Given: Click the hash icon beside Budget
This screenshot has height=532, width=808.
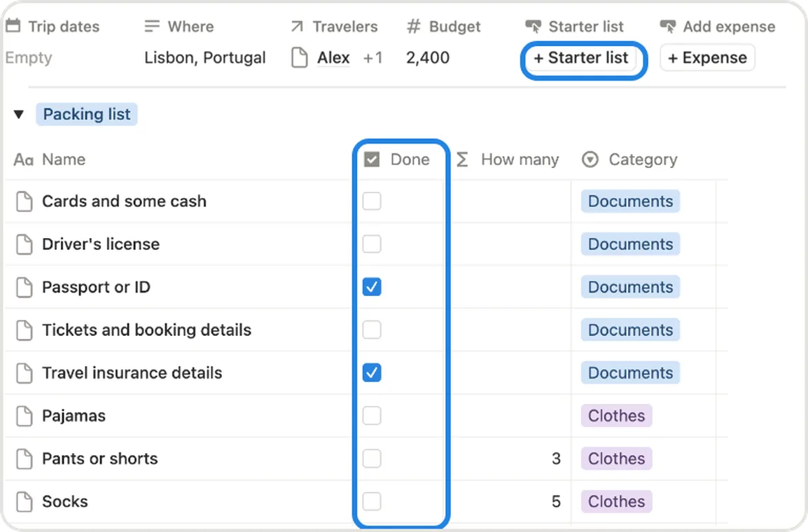Looking at the screenshot, I should 413,26.
